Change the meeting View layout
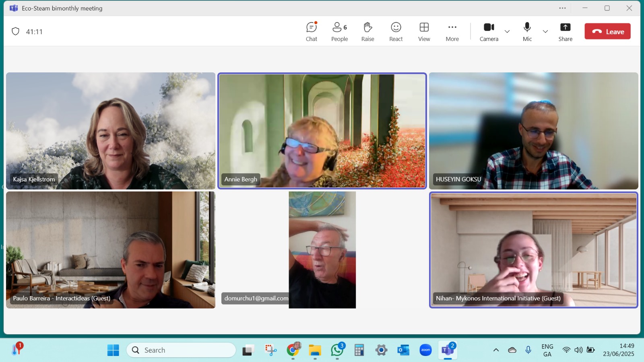644x362 pixels. [x=424, y=32]
